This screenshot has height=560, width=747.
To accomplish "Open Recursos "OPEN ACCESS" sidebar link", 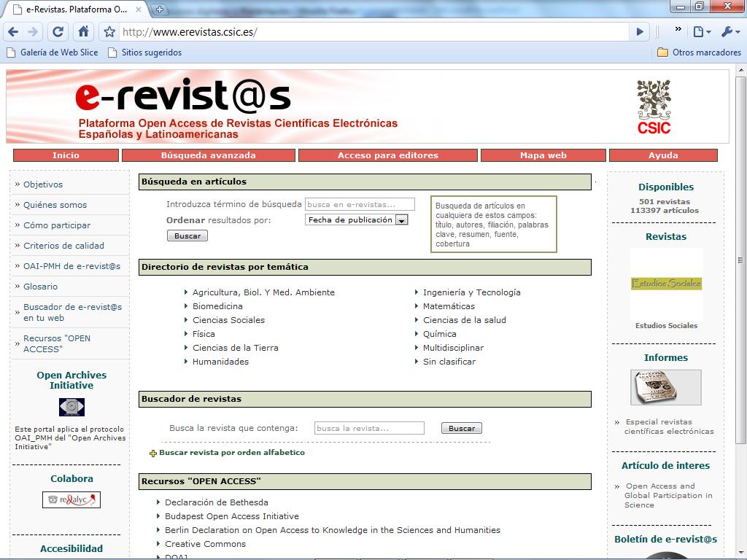I will click(57, 344).
